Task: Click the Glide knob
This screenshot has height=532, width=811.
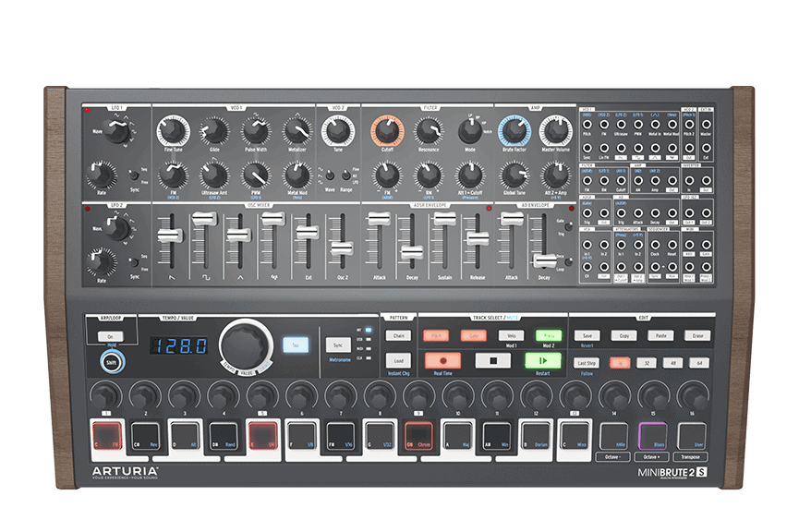Action: [x=214, y=131]
